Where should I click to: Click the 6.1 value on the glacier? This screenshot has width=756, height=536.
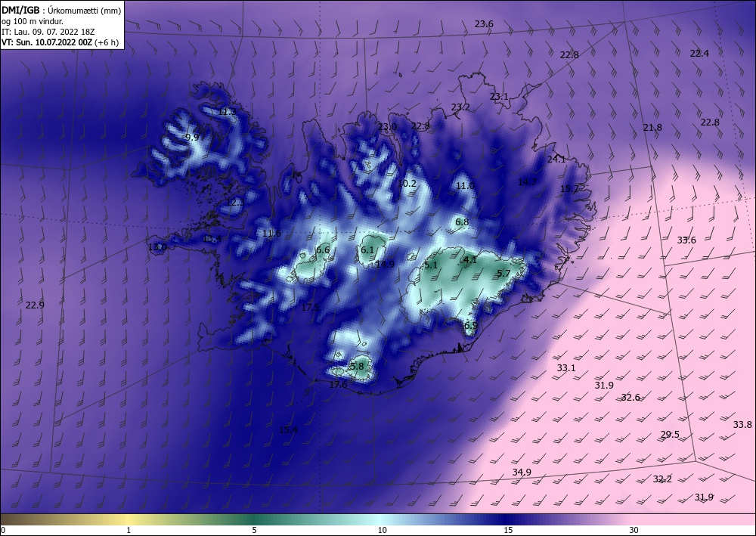coord(367,249)
